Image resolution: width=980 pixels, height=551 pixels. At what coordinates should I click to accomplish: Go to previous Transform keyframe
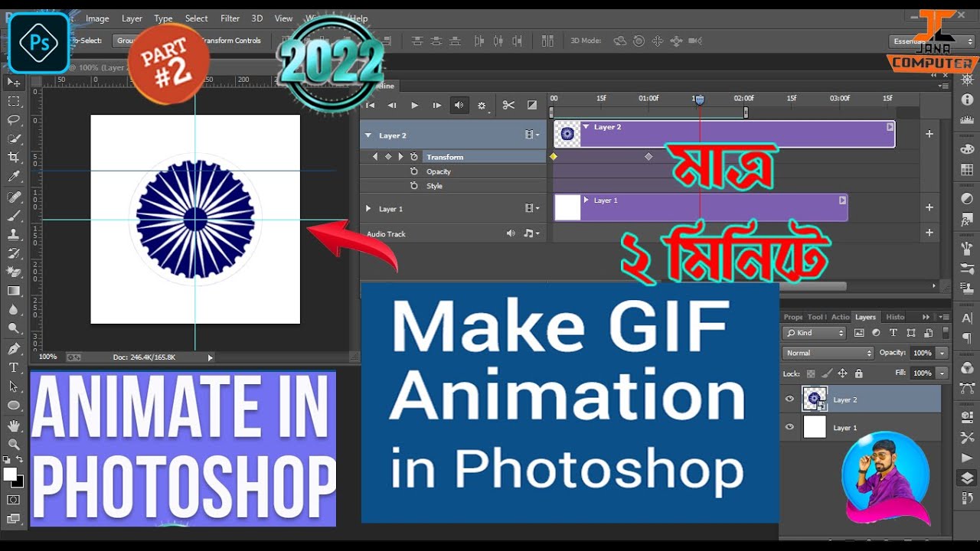pos(375,157)
